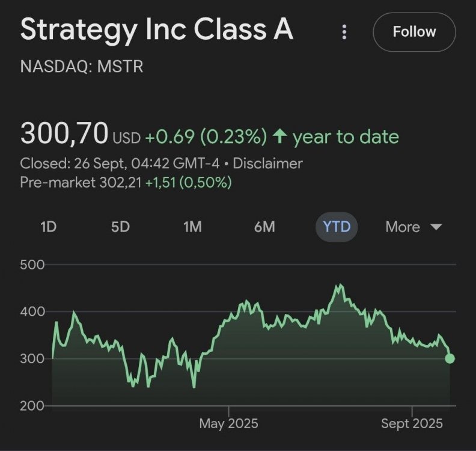Screen dimensions: 476x451
Task: Open the three-dot more options menu
Action: [x=344, y=32]
